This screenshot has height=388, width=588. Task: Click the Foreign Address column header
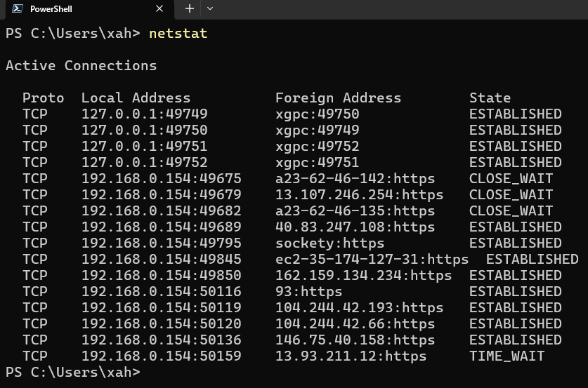coord(338,98)
